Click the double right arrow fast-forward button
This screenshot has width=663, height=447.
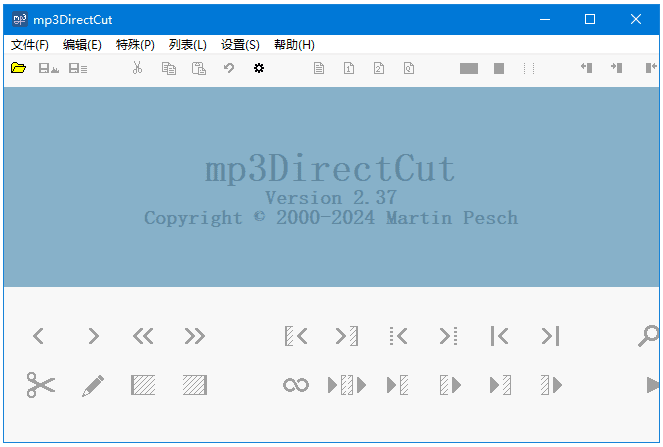(194, 337)
